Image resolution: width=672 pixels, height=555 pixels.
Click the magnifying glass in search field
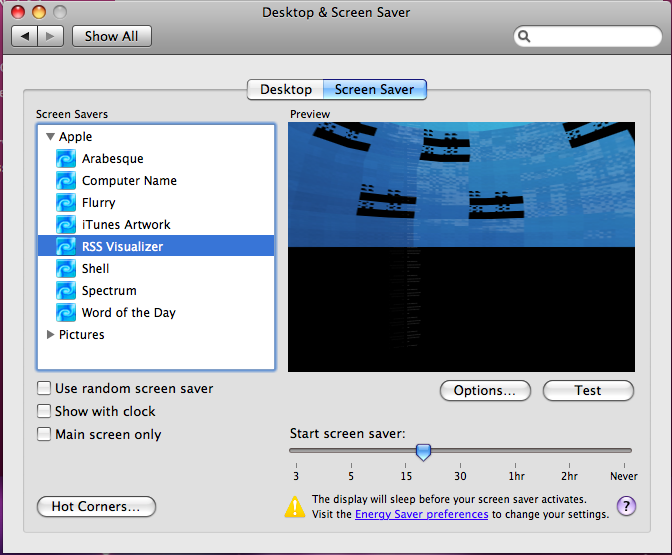point(524,36)
